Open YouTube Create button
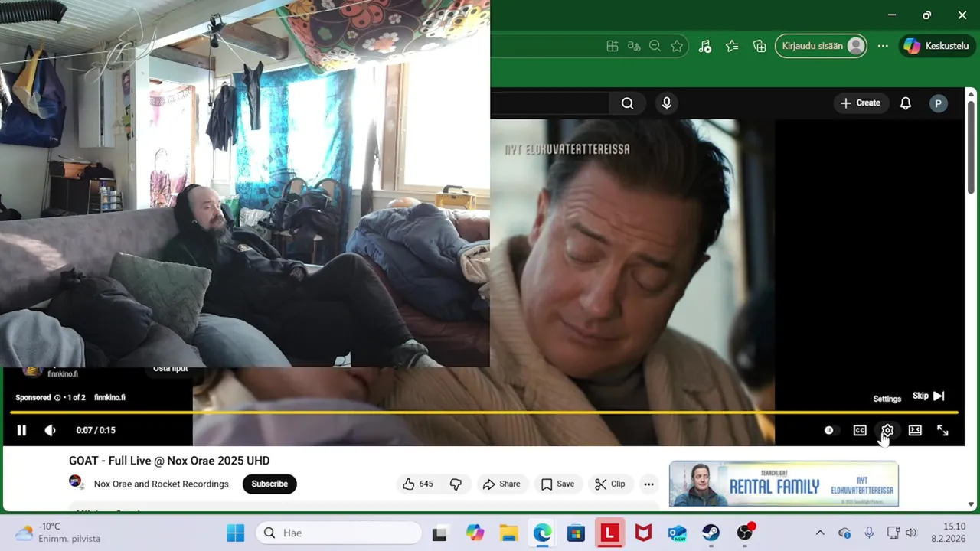Image resolution: width=980 pixels, height=551 pixels. point(861,103)
